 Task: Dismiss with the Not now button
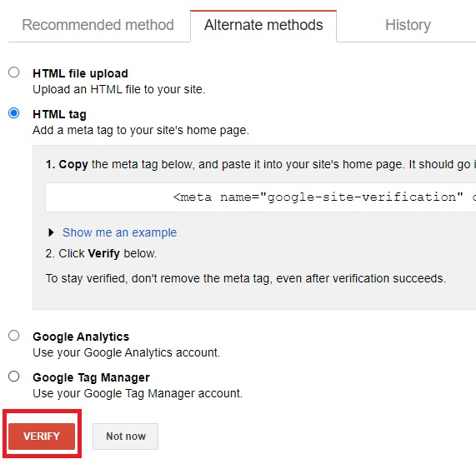coord(125,437)
